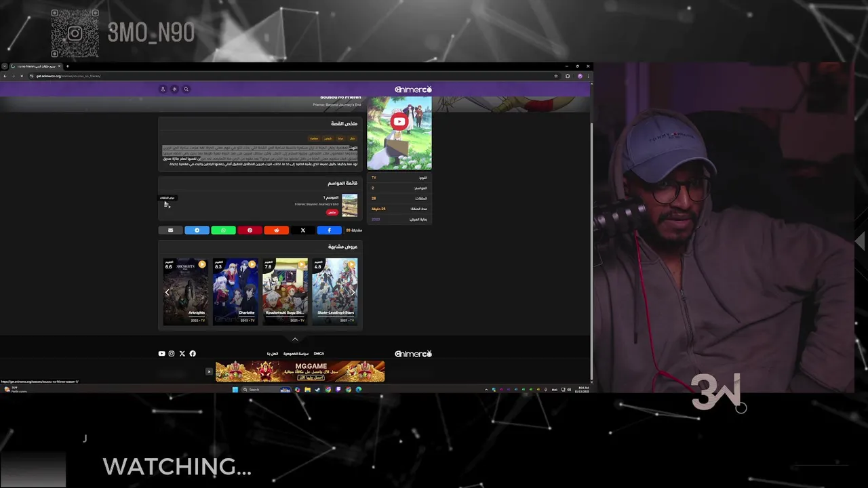Open the search magnifier in site header
This screenshot has width=868, height=488.
[x=186, y=89]
